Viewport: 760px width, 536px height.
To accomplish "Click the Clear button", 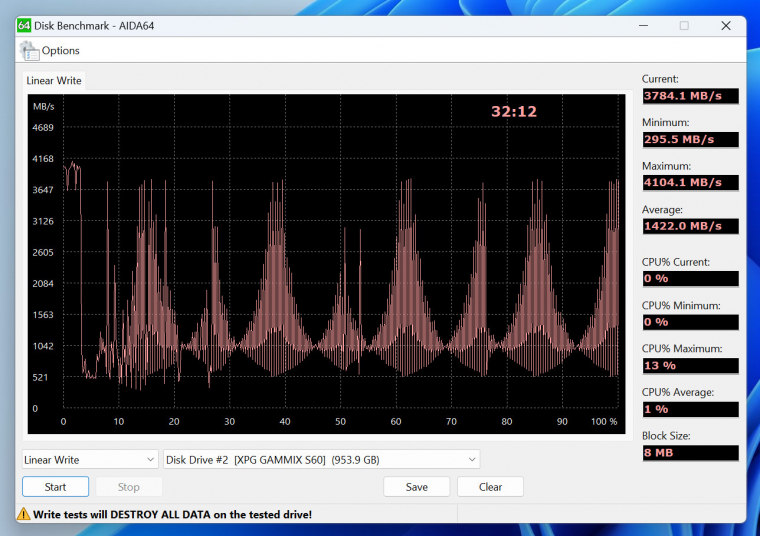I will [490, 487].
